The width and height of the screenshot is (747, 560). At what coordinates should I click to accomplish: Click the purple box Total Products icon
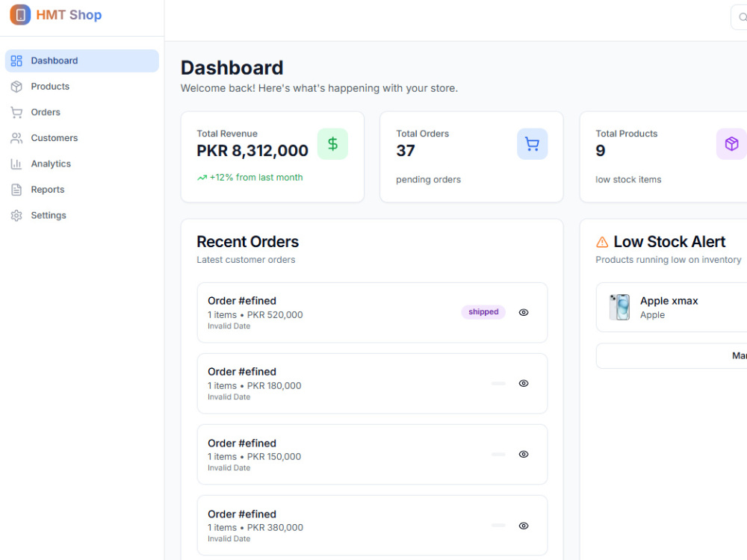[x=732, y=144]
